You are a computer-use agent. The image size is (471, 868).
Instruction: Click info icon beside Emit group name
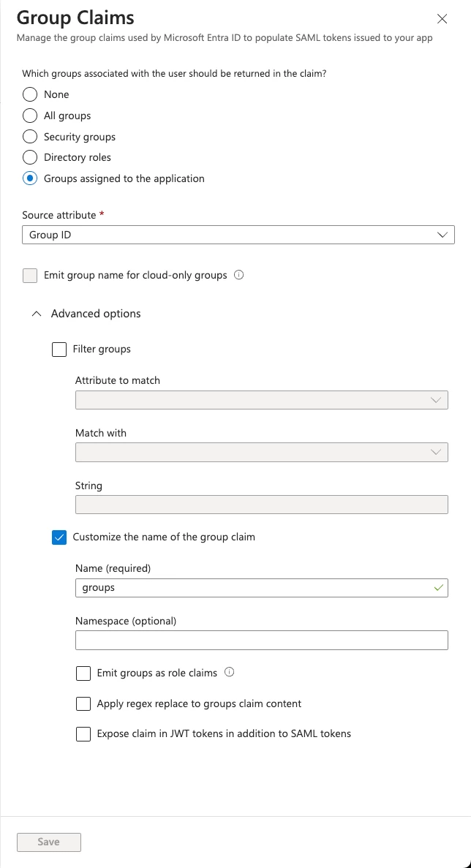[238, 276]
